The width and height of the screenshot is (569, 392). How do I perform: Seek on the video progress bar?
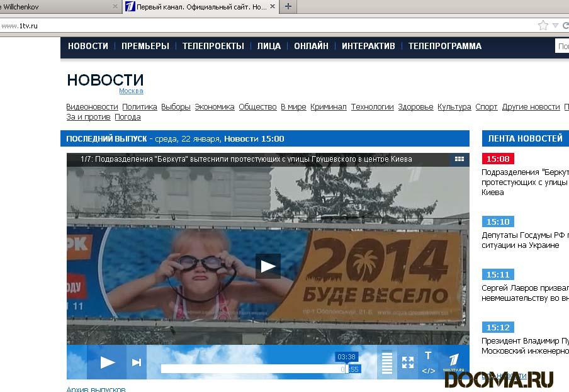(252, 369)
